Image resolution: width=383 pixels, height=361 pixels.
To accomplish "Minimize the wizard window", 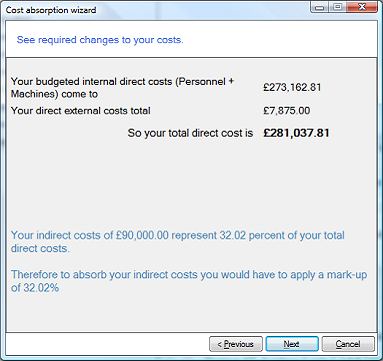I will pyautogui.click(x=320, y=7).
